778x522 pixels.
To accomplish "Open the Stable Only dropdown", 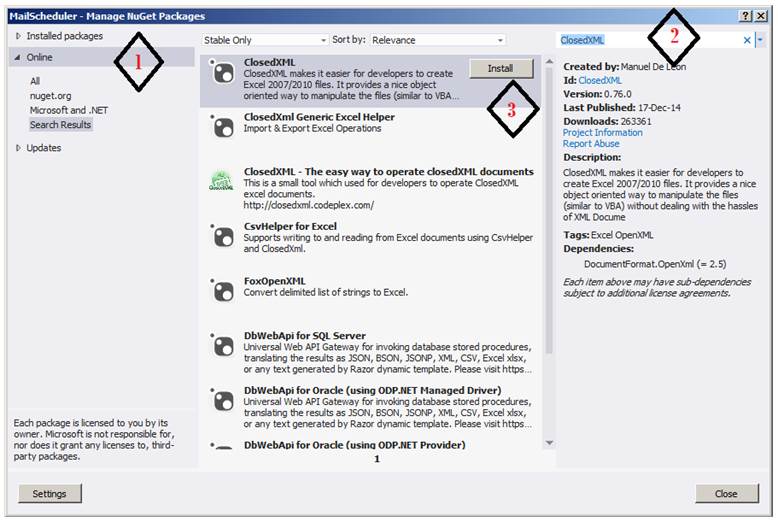I will pyautogui.click(x=265, y=40).
